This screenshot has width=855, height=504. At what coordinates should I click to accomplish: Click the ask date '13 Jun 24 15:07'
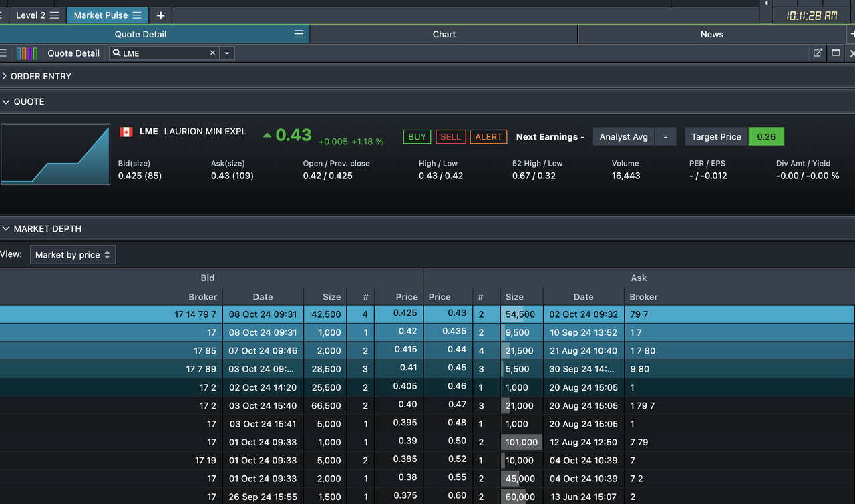(583, 497)
